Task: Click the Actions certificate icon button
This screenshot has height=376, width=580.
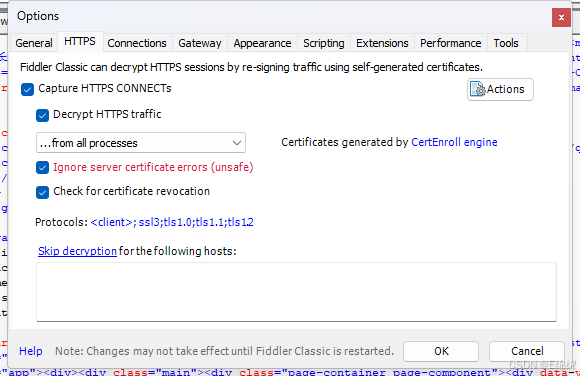Action: pos(500,89)
